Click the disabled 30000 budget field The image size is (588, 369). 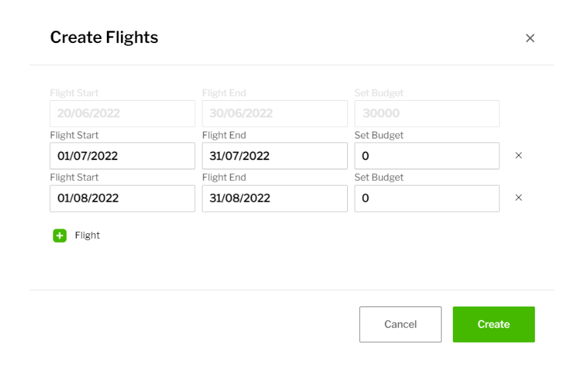click(x=427, y=114)
